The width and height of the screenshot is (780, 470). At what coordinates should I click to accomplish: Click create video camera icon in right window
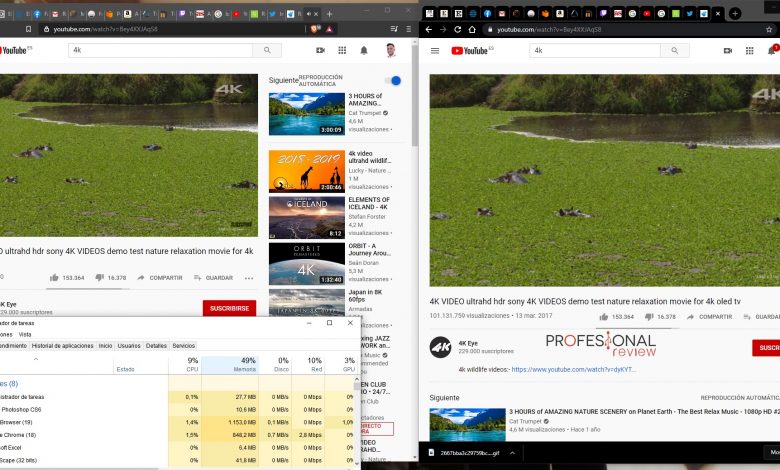[728, 51]
